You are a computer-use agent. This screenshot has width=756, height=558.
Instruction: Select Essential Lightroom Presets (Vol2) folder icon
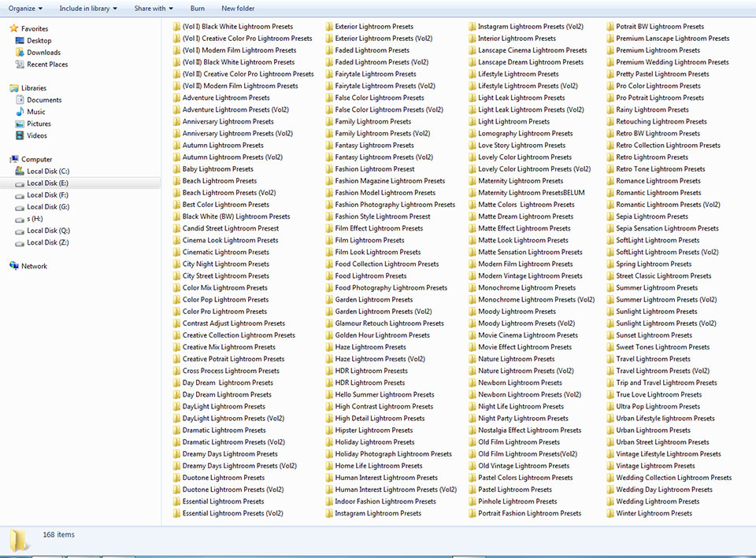pos(176,513)
